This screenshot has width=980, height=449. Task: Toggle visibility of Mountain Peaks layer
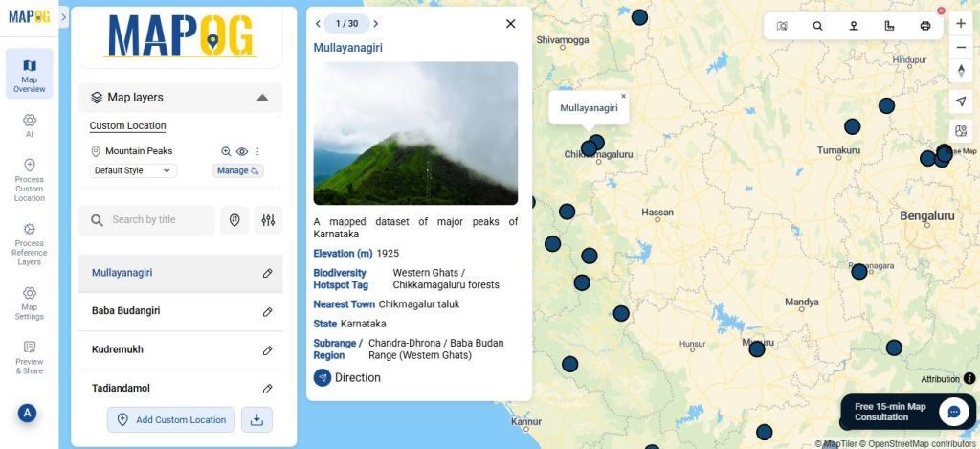click(x=242, y=151)
